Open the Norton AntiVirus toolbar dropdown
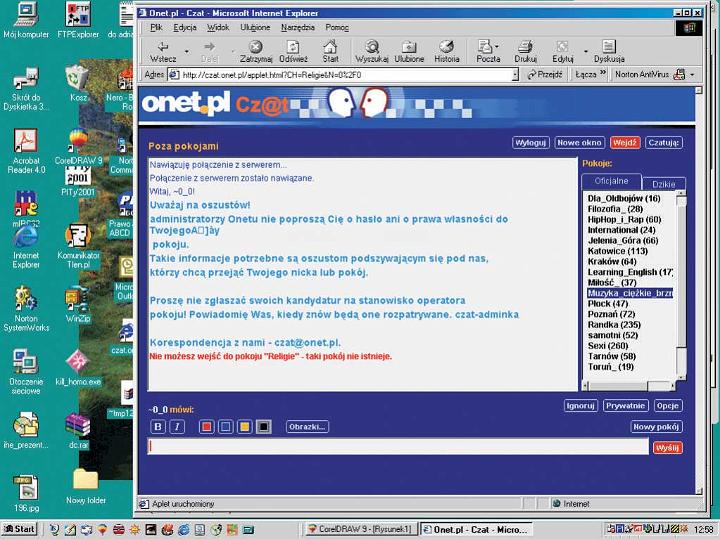This screenshot has width=720, height=539. click(x=692, y=74)
